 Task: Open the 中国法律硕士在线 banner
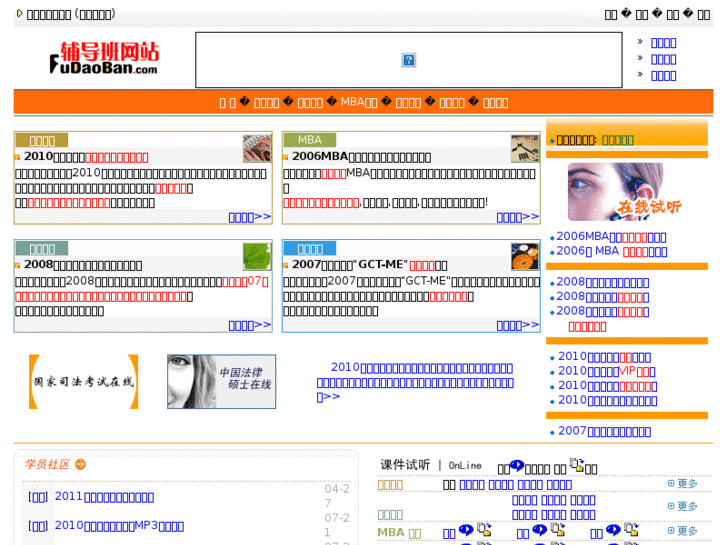click(x=222, y=382)
